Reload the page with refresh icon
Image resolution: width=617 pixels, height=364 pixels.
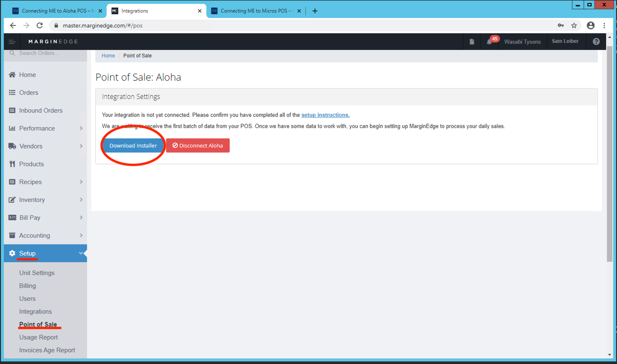pos(40,25)
